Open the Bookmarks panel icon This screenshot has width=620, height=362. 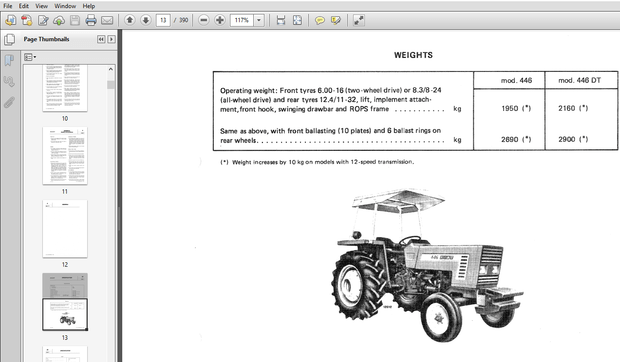pyautogui.click(x=9, y=60)
